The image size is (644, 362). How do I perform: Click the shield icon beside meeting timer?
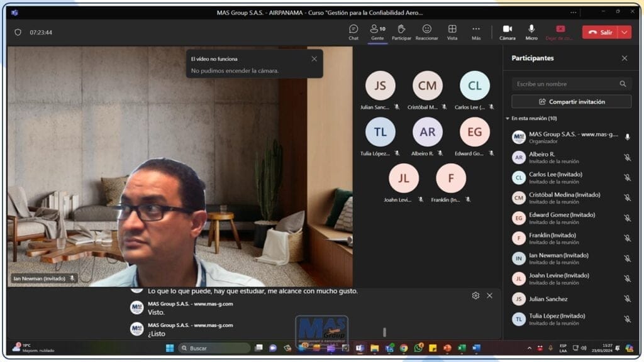coord(18,33)
